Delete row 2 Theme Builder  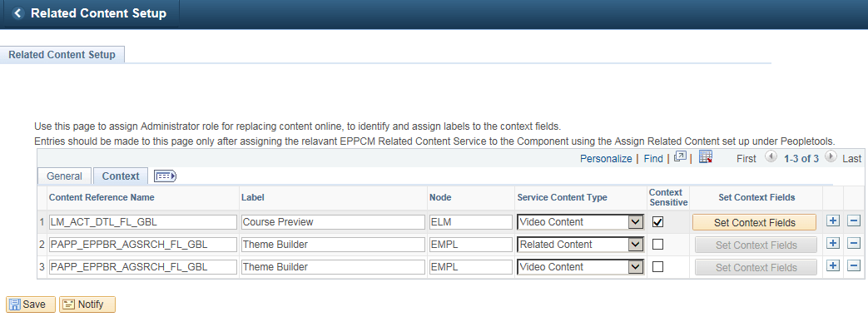coord(854,244)
